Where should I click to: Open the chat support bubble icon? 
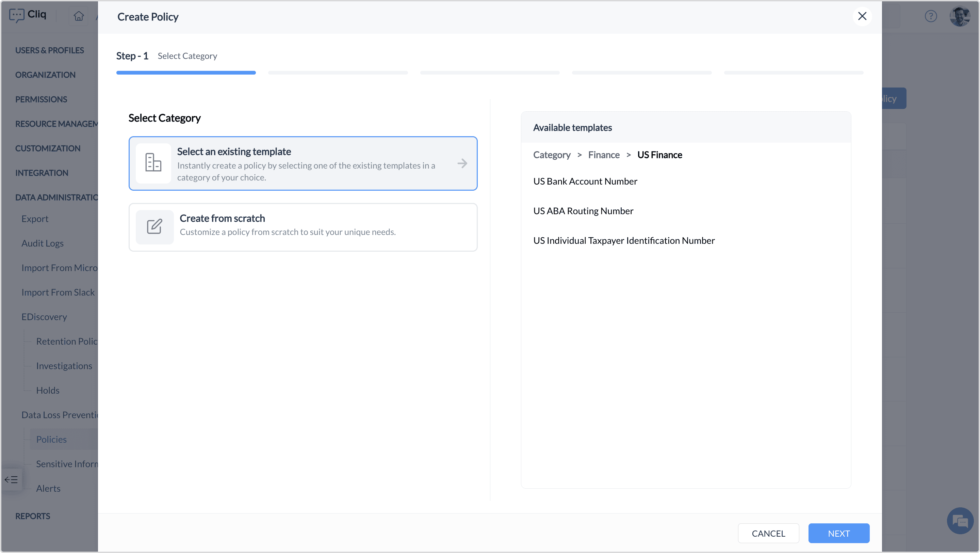pos(960,521)
